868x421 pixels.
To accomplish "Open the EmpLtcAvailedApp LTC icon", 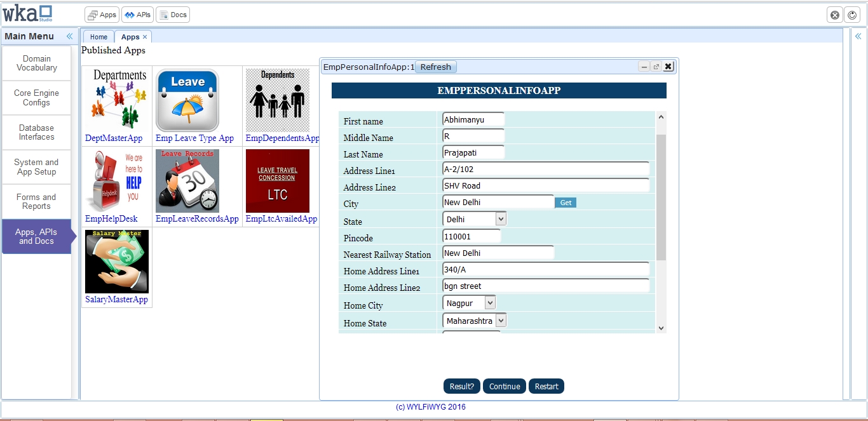I will (278, 180).
